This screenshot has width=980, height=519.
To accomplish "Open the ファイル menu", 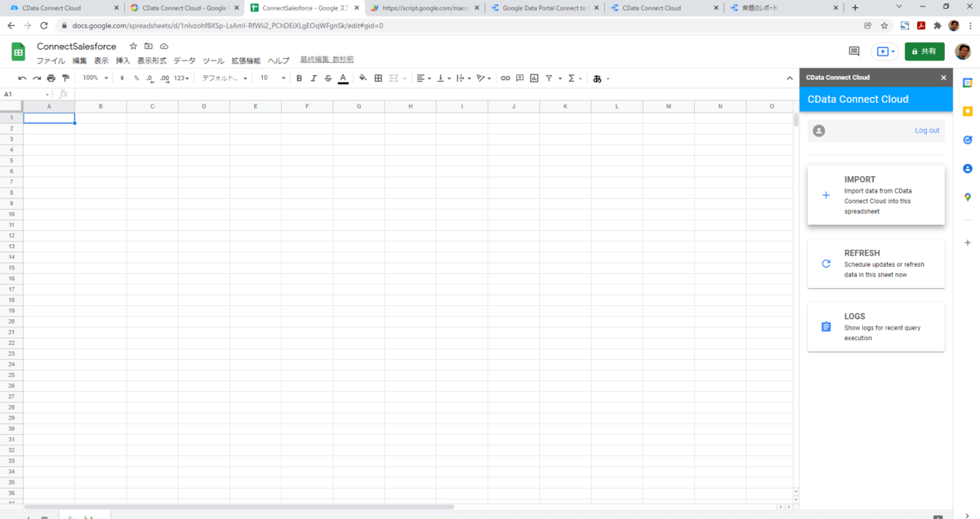I will pyautogui.click(x=51, y=60).
